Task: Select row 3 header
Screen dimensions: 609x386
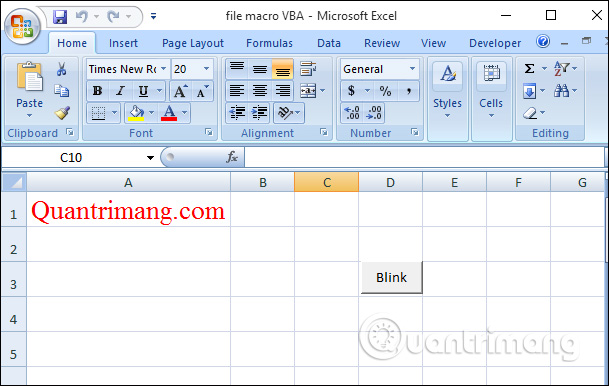Action: 14,279
